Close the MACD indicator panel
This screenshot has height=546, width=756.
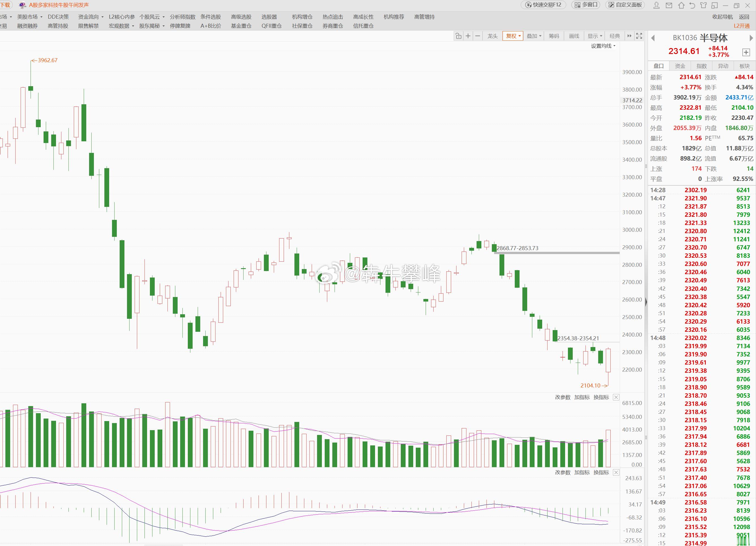click(x=616, y=472)
